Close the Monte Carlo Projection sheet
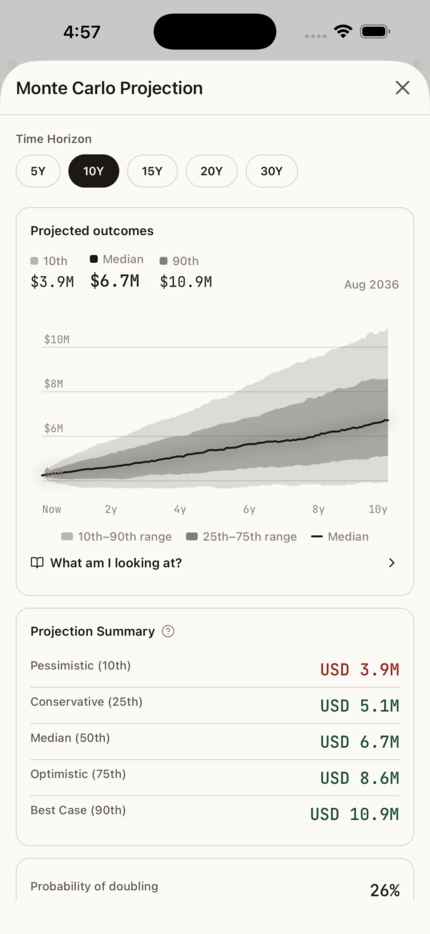The height and width of the screenshot is (934, 430). [403, 88]
